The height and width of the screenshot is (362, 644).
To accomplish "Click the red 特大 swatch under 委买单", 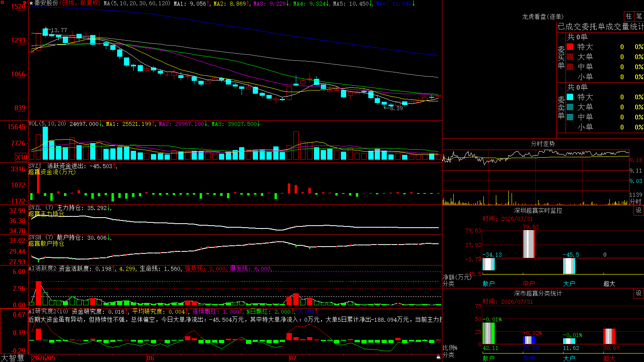I will [570, 47].
